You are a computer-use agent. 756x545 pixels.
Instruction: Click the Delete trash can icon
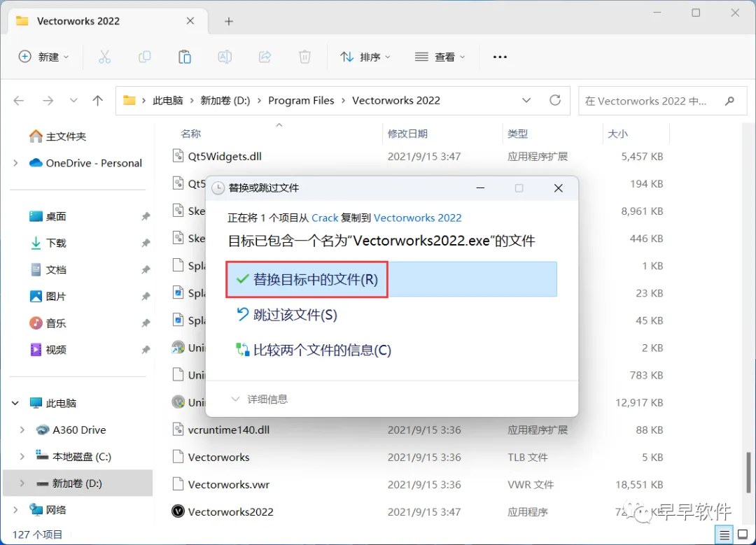pyautogui.click(x=304, y=57)
